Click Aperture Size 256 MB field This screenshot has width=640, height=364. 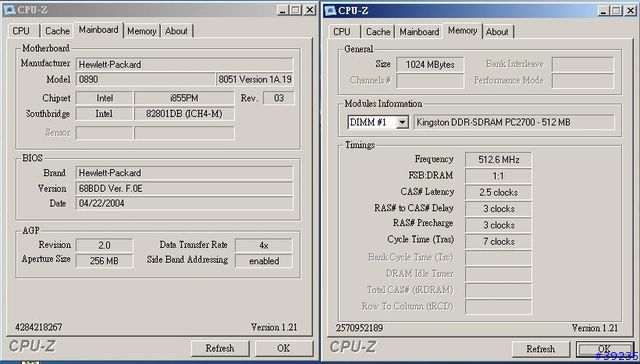tap(104, 261)
